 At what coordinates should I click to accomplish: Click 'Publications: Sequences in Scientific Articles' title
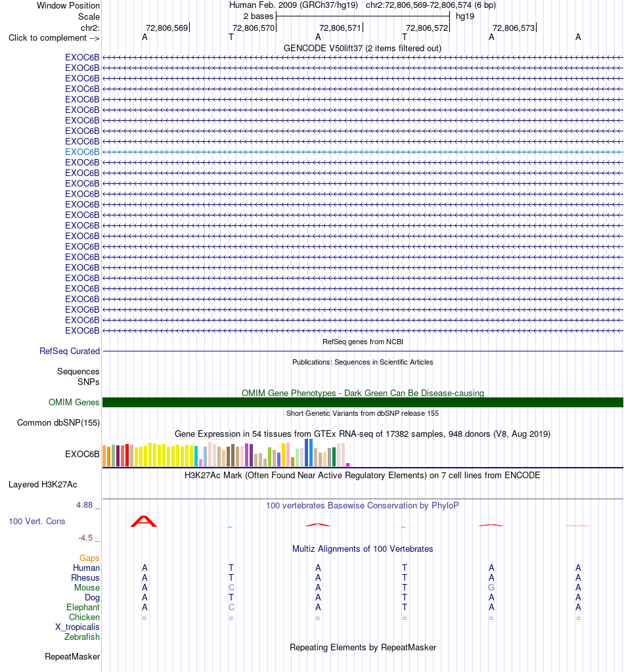(363, 362)
